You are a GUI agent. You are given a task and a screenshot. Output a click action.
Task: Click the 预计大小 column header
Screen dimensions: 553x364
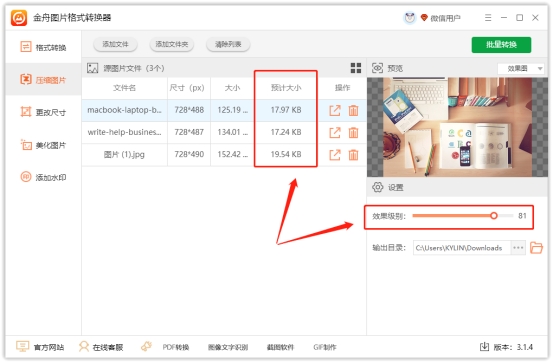point(286,88)
